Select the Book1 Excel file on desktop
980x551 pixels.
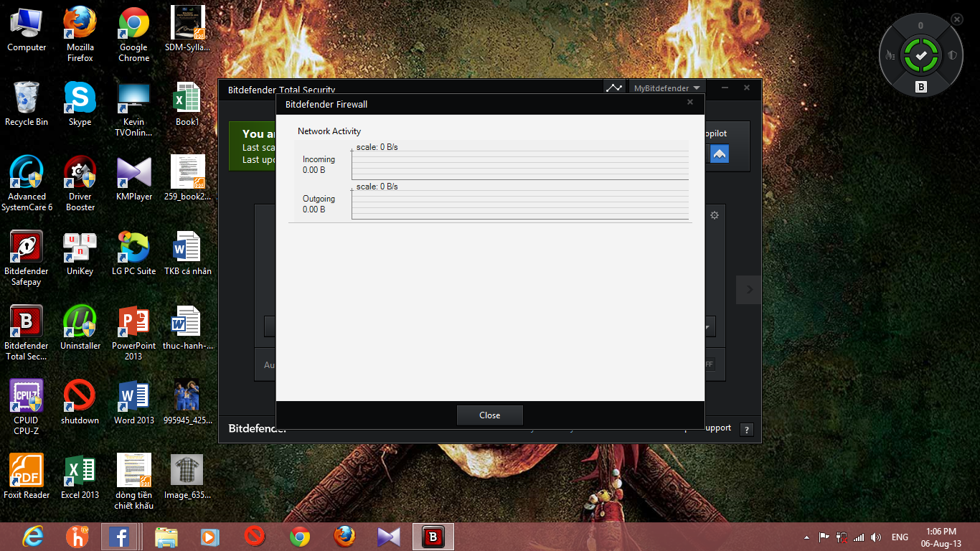coord(188,104)
